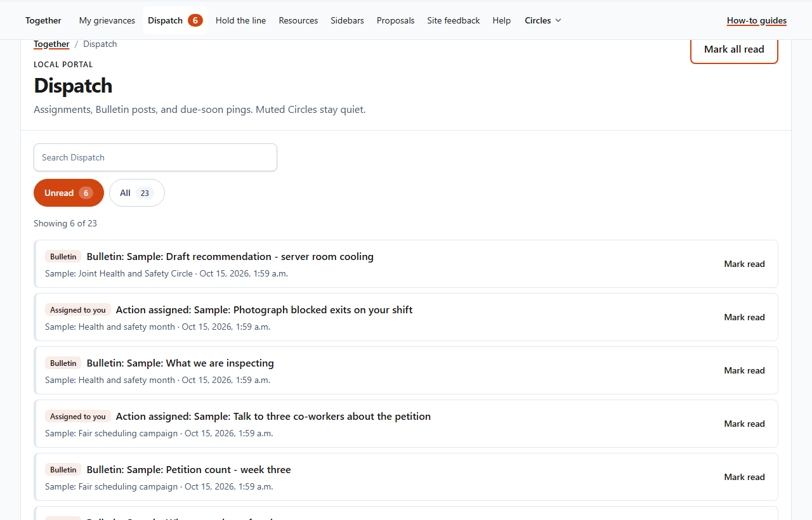Click the Together brand link in header
812x520 pixels.
point(43,20)
